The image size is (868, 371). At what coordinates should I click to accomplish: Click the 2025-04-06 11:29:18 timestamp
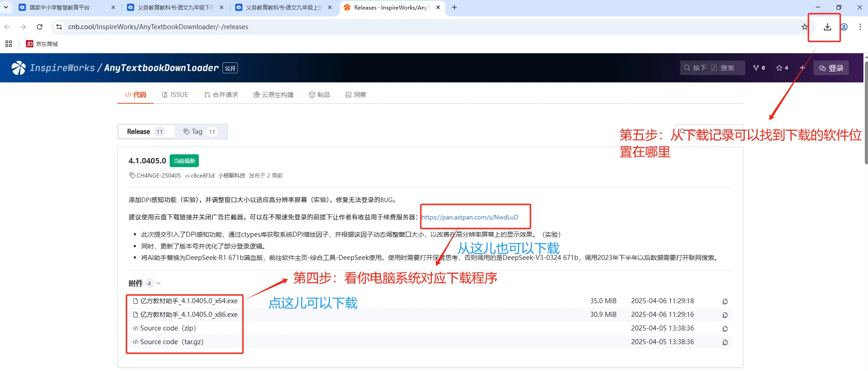coord(662,301)
